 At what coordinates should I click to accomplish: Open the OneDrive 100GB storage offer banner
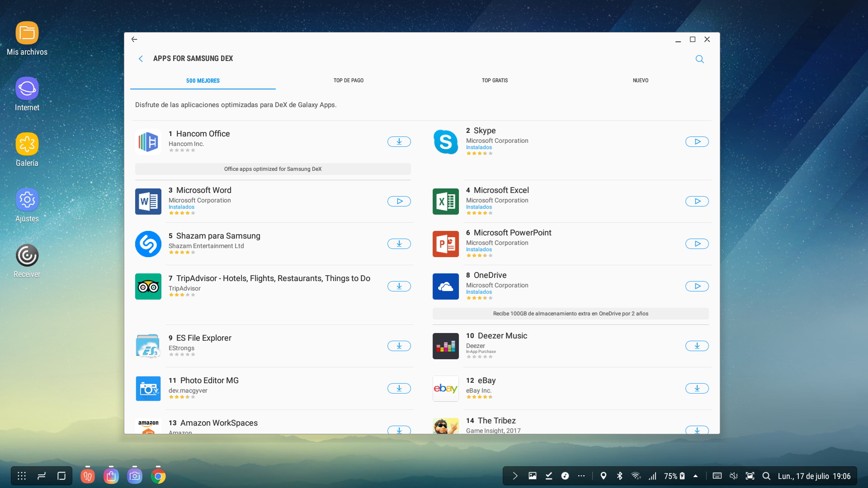pyautogui.click(x=571, y=314)
